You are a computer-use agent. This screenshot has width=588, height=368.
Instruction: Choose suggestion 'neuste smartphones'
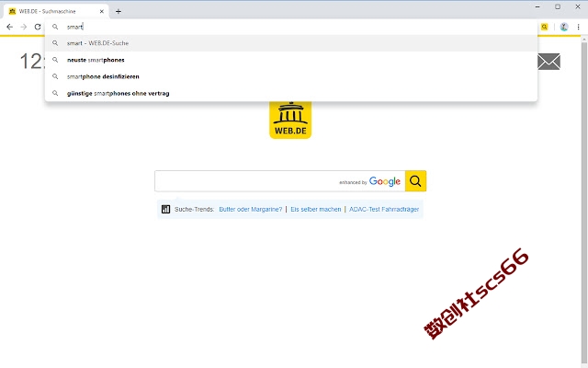(x=291, y=60)
